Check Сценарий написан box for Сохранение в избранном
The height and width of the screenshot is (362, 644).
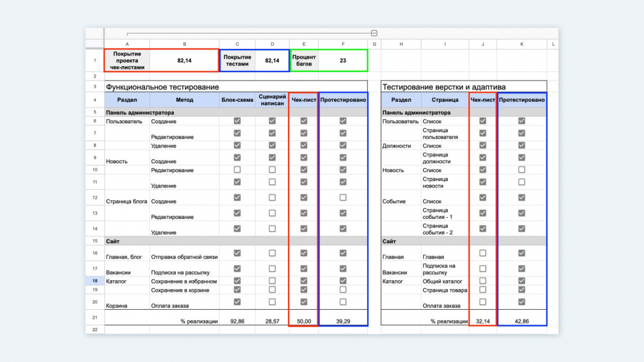tap(272, 281)
